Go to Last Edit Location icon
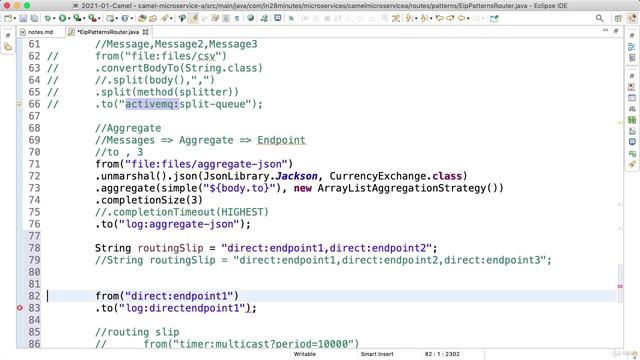The image size is (640, 360). 440,18
